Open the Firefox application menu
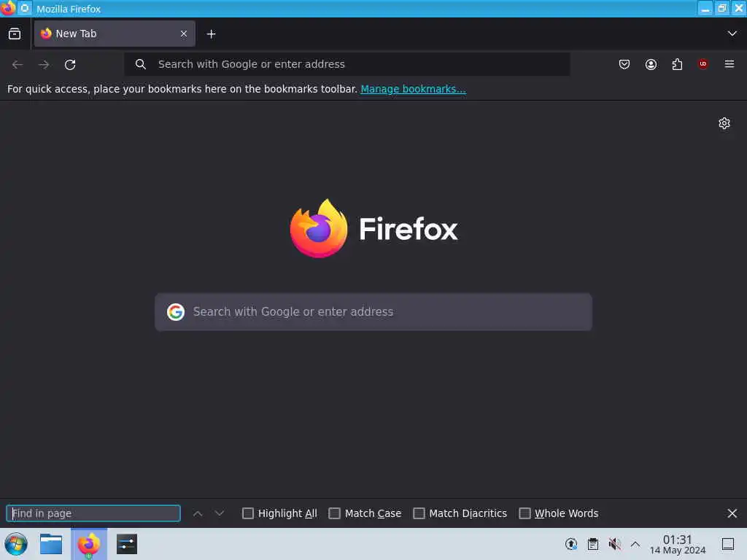This screenshot has height=560, width=747. point(729,64)
